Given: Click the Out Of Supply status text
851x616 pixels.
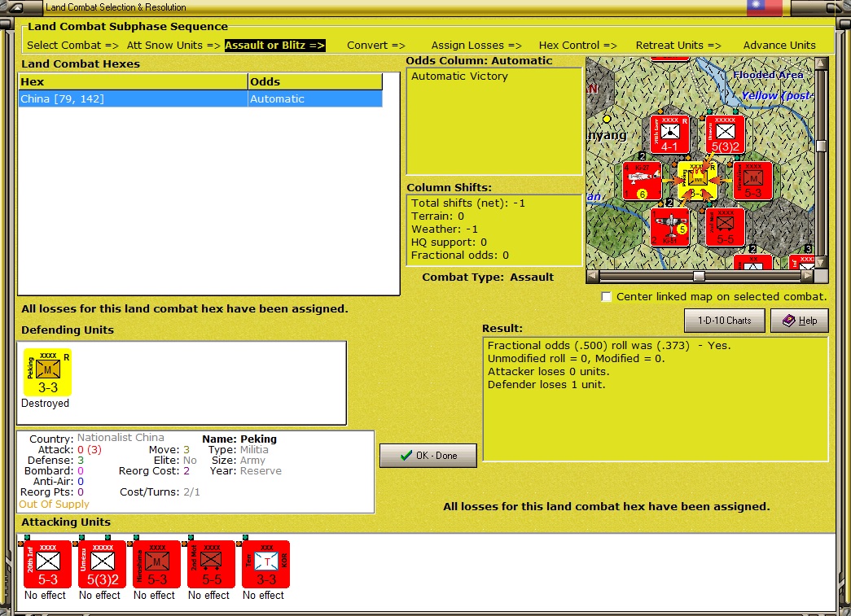Looking at the screenshot, I should [x=54, y=505].
